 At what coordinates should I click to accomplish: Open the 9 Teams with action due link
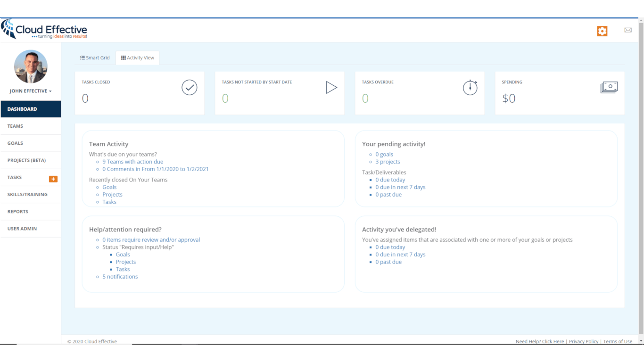(133, 162)
